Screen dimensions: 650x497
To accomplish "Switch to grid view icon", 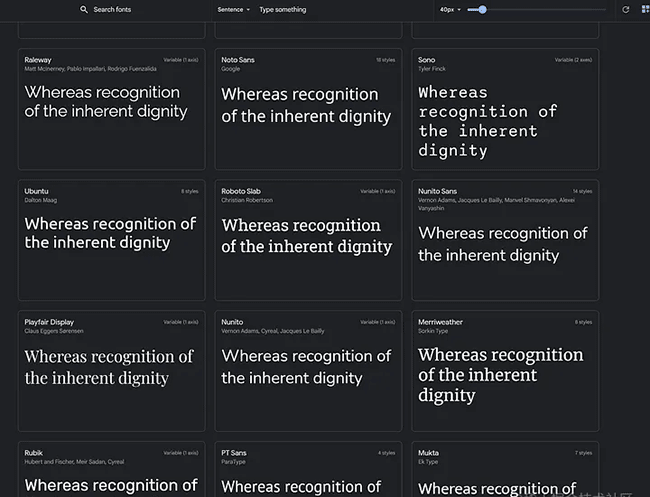I will click(x=645, y=9).
